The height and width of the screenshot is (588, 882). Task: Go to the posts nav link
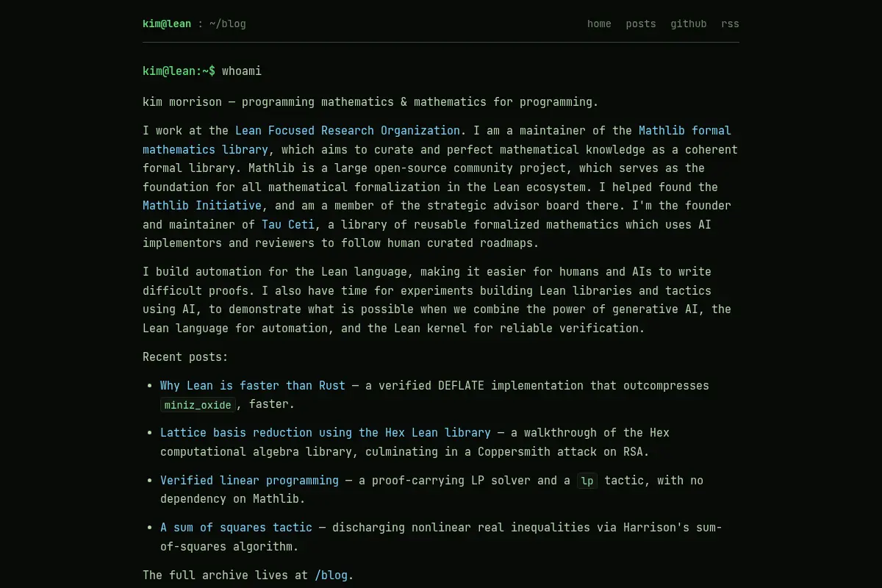pos(641,24)
